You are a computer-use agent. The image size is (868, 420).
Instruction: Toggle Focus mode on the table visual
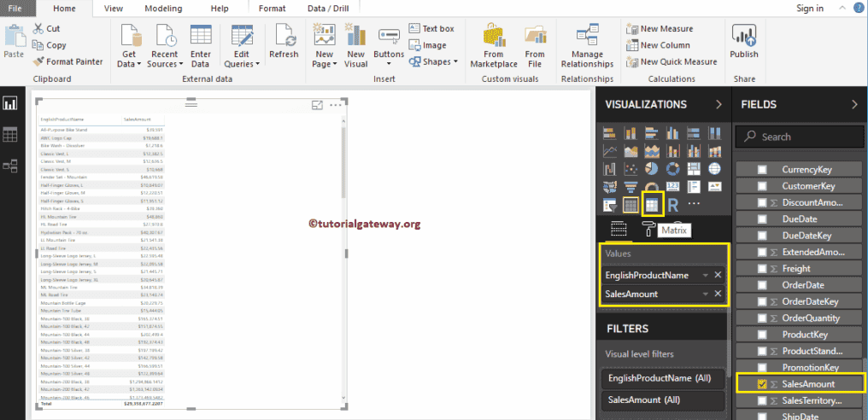317,105
